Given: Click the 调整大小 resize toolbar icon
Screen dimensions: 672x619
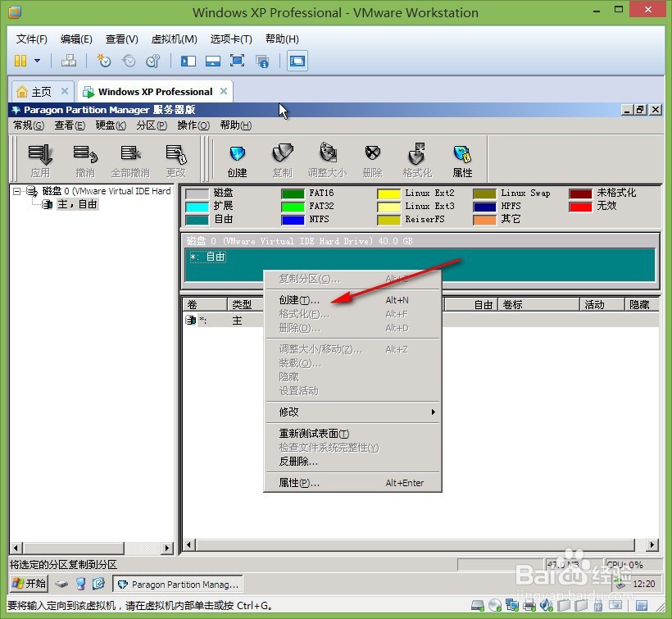Looking at the screenshot, I should pos(328,161).
